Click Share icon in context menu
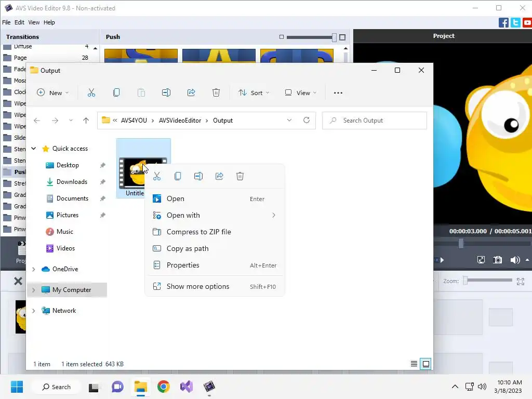 tap(219, 176)
